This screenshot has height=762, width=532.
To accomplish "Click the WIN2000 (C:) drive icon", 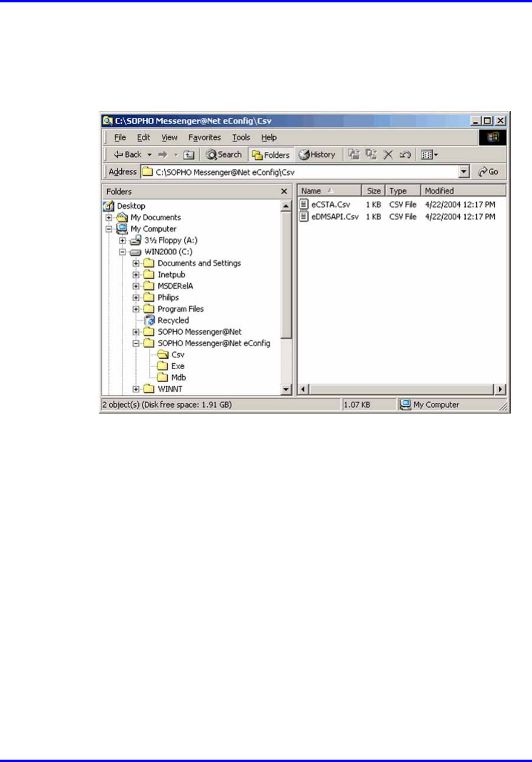I will click(x=136, y=252).
